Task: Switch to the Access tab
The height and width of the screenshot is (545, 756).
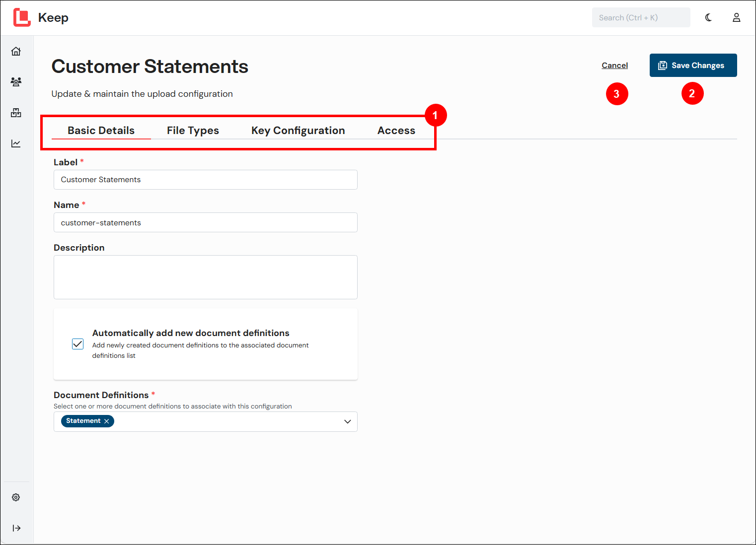Action: (396, 131)
